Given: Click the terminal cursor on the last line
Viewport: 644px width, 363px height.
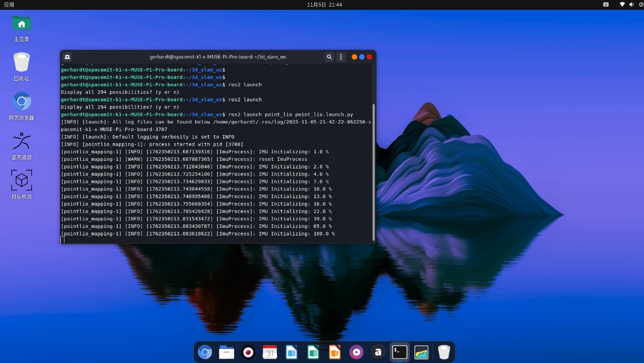Looking at the screenshot, I should [62, 240].
